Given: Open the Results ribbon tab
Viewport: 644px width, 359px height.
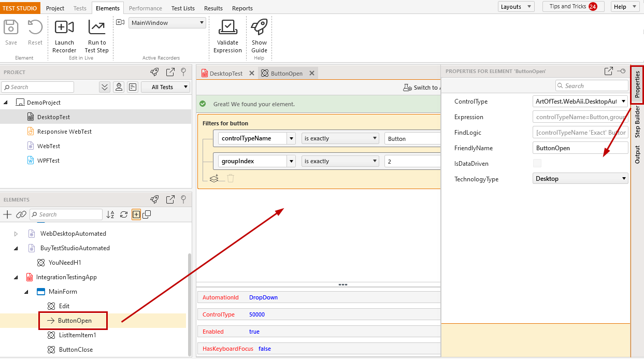Looking at the screenshot, I should [213, 8].
